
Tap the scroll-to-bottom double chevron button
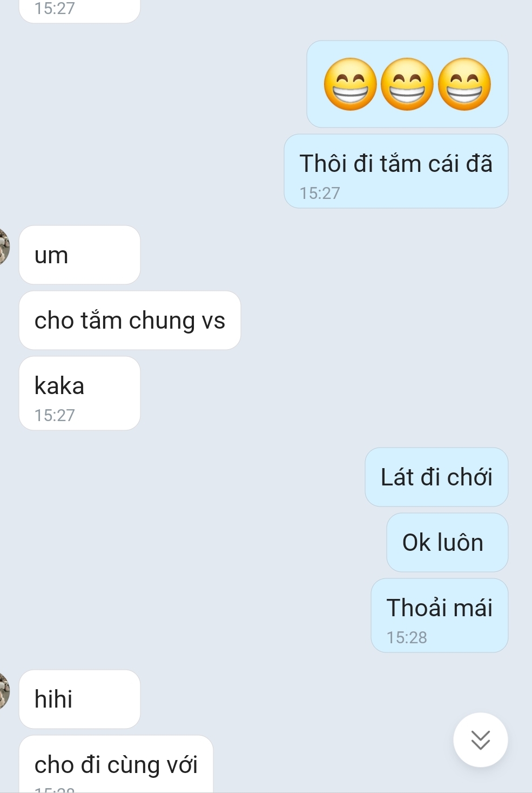tap(480, 739)
